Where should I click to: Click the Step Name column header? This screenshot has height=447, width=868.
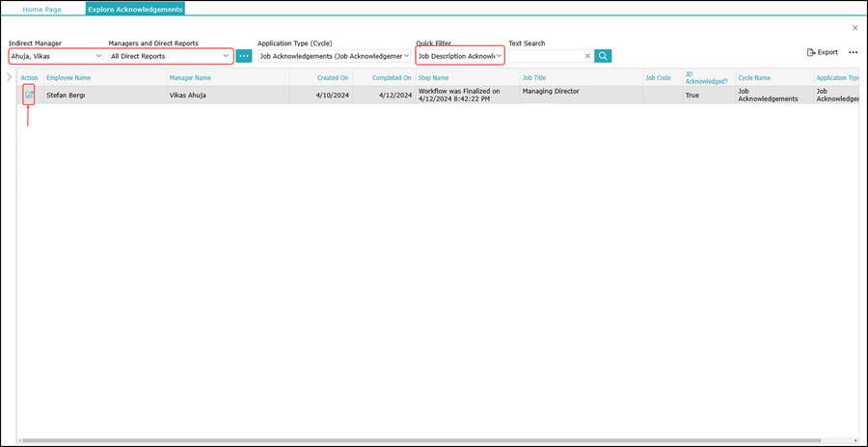coord(434,77)
